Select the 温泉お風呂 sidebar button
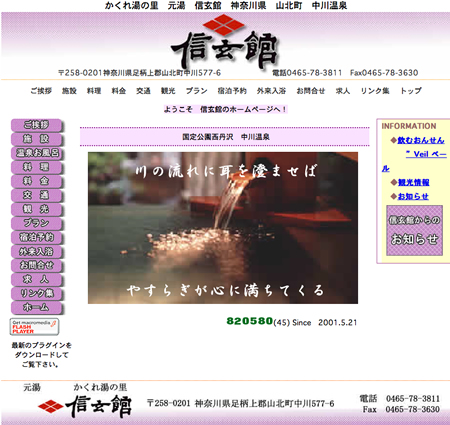 pos(37,153)
